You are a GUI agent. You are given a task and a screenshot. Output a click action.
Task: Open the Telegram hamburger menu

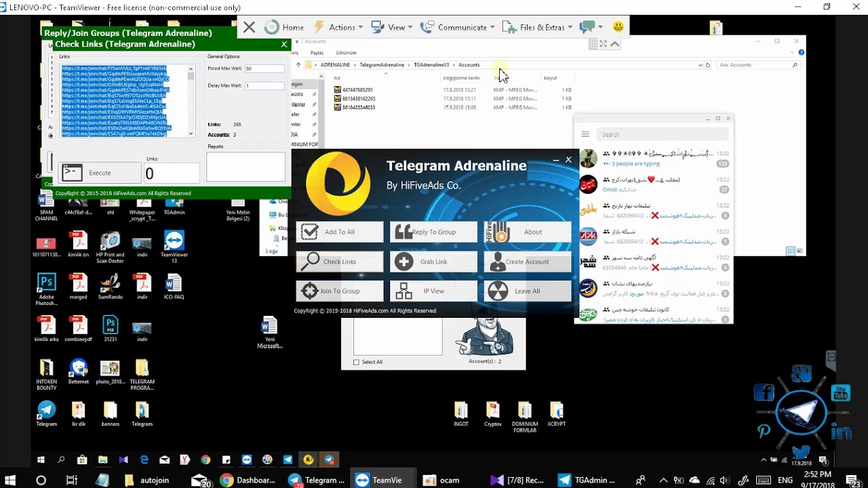pos(585,134)
